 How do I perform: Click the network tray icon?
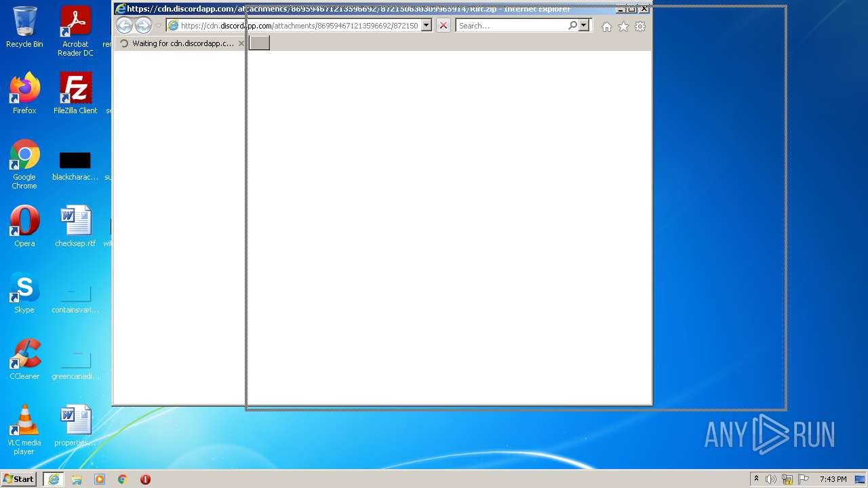787,479
